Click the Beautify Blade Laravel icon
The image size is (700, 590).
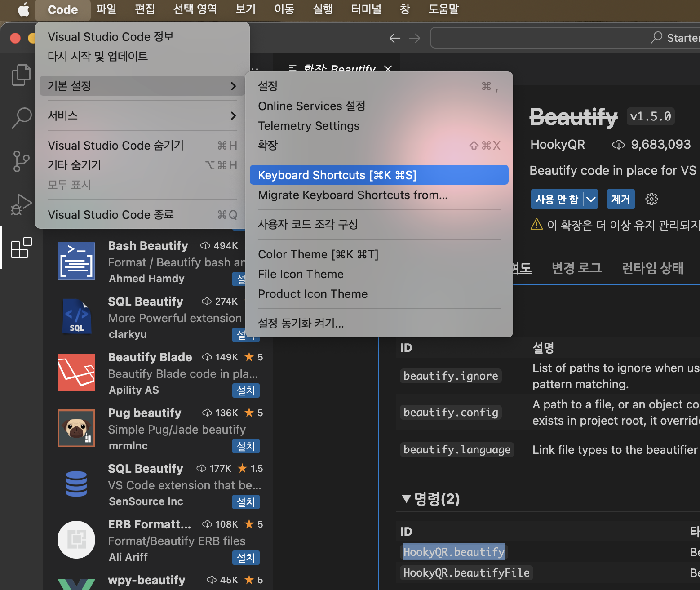tap(76, 373)
